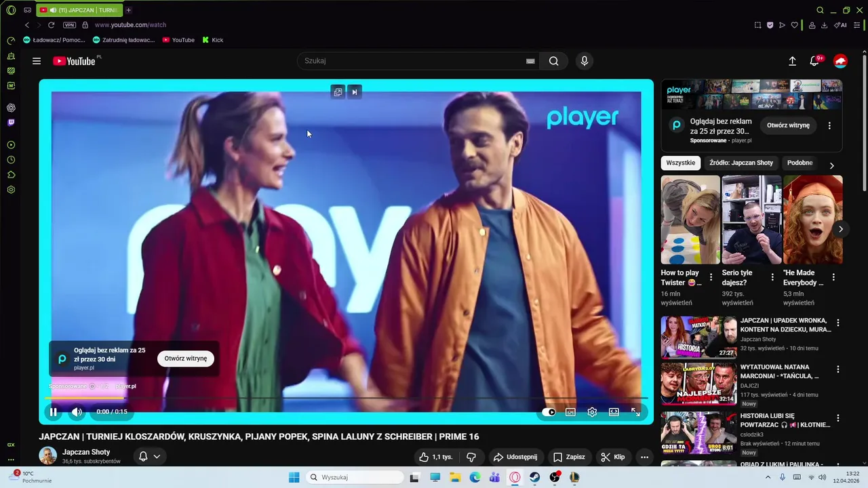
Task: Click the video pop-out icon above the player
Action: coord(338,92)
